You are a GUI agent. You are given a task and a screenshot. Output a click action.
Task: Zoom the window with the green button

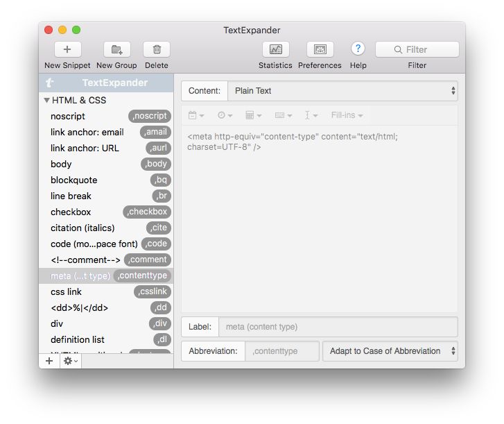click(x=76, y=30)
